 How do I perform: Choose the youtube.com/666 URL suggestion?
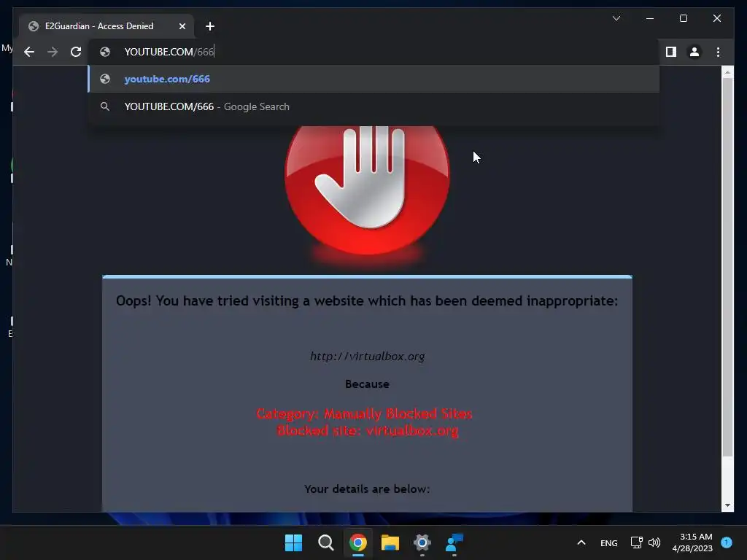tap(374, 79)
